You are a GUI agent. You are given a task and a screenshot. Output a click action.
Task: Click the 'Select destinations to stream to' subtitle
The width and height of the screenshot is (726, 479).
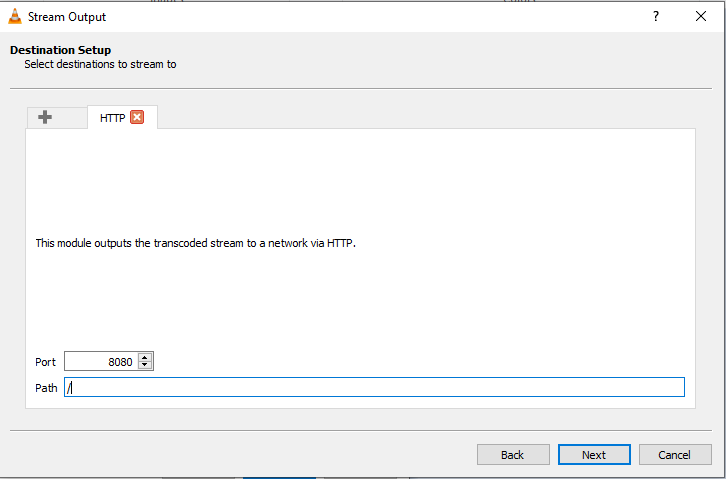[x=101, y=64]
